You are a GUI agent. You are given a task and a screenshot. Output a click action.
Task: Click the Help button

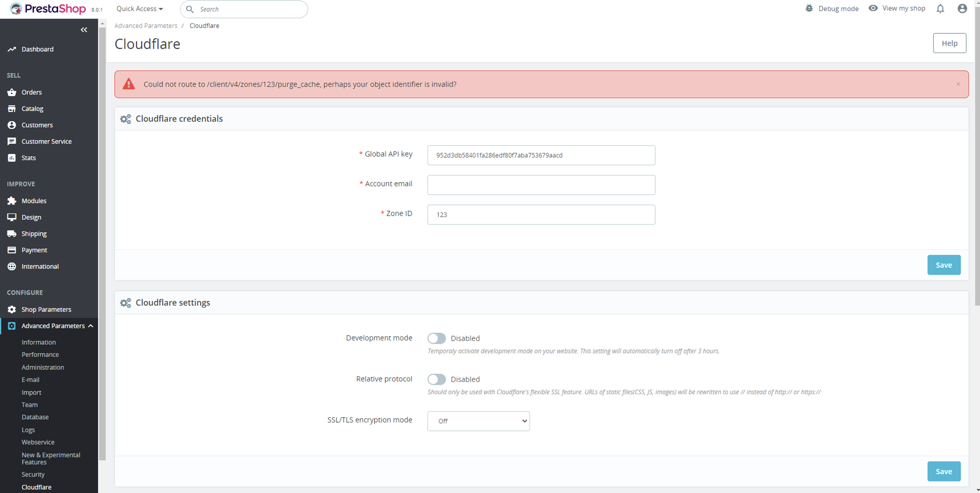(950, 43)
